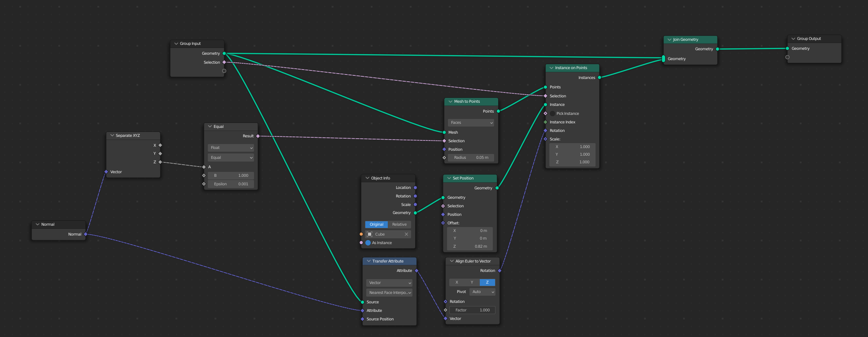
Task: Collapse the Instance on Points node
Action: pyautogui.click(x=551, y=68)
